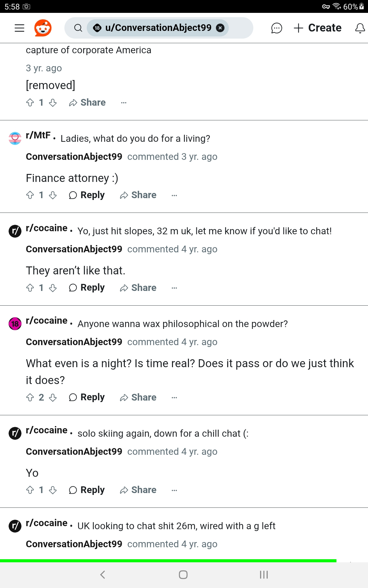This screenshot has width=368, height=588.
Task: Expand more options on the "Yo" comment
Action: (174, 490)
